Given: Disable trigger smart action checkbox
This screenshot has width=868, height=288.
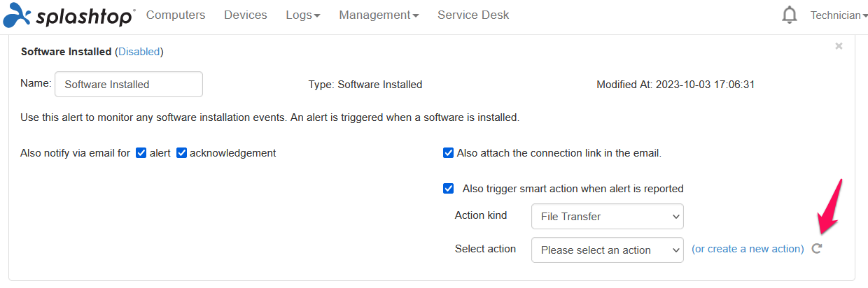Looking at the screenshot, I should [449, 189].
